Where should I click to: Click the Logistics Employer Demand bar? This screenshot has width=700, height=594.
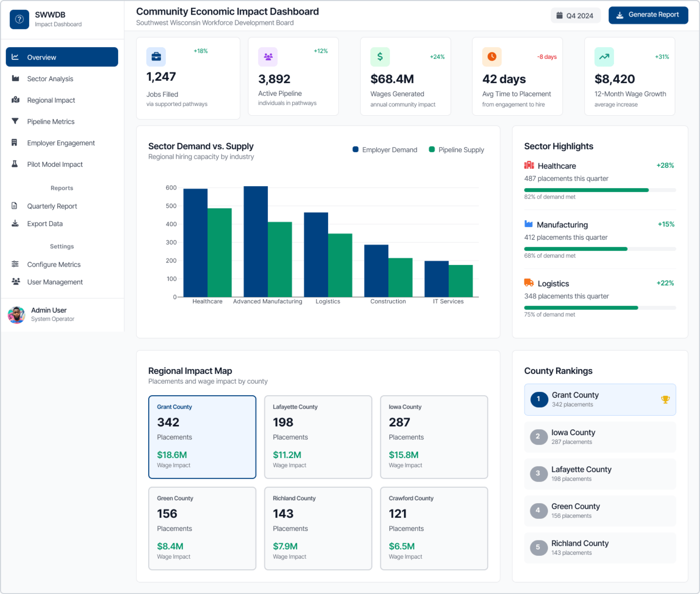coord(316,254)
